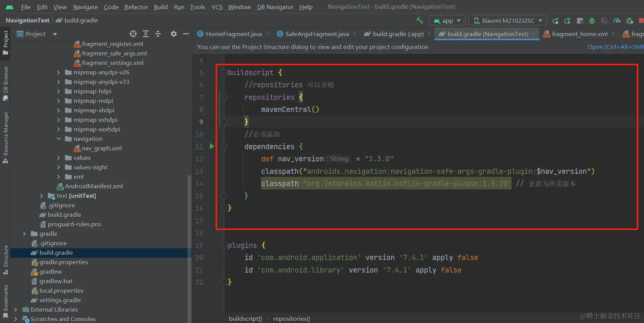Click the Make Project hammer icon
Viewport: 644px width, 323px height.
tap(419, 20)
